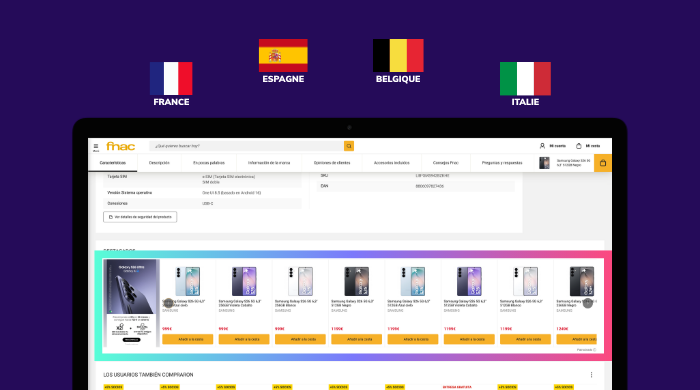Viewport: 700px width, 390px height.
Task: Open the black 1249€ Galaxy phone image
Action: pyautogui.click(x=581, y=281)
